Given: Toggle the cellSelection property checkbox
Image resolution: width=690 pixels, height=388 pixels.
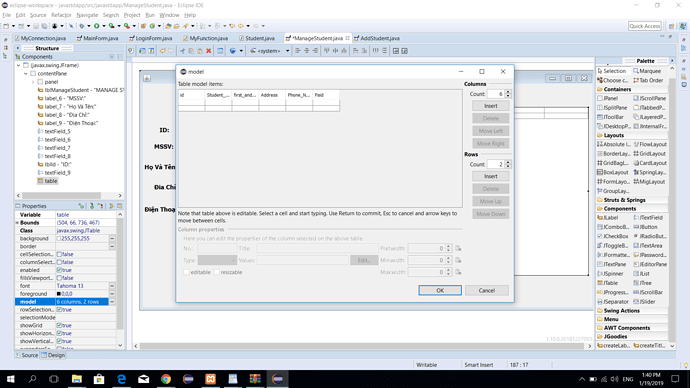Looking at the screenshot, I should [x=59, y=254].
